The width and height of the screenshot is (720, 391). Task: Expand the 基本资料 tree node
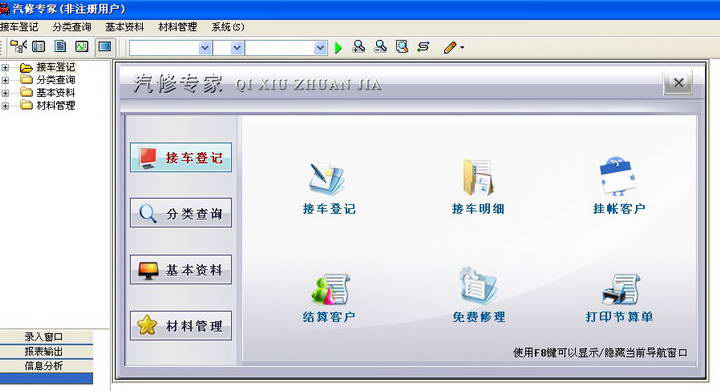[5, 93]
